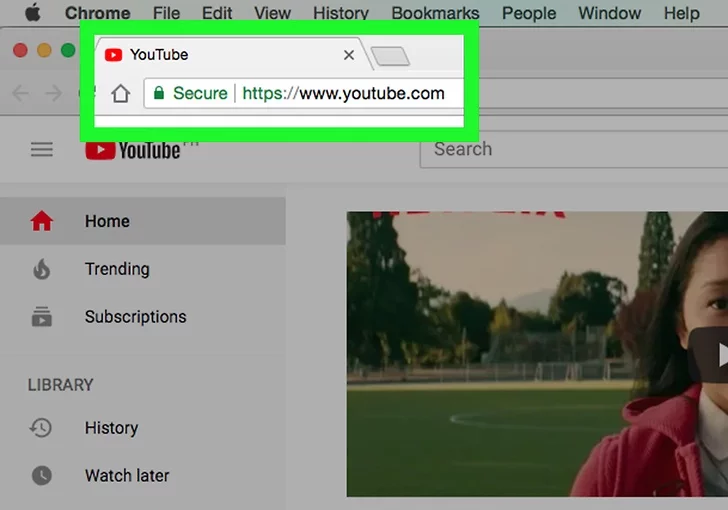Click the Watch later clock icon
Viewport: 728px width, 510px height.
pos(41,476)
